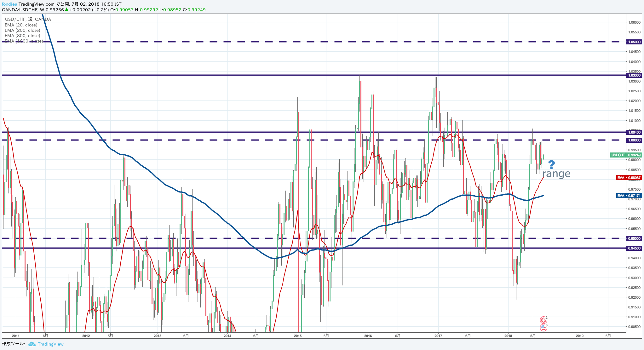Click the 2017 label on time axis
The height and width of the screenshot is (350, 644).
tap(438, 336)
